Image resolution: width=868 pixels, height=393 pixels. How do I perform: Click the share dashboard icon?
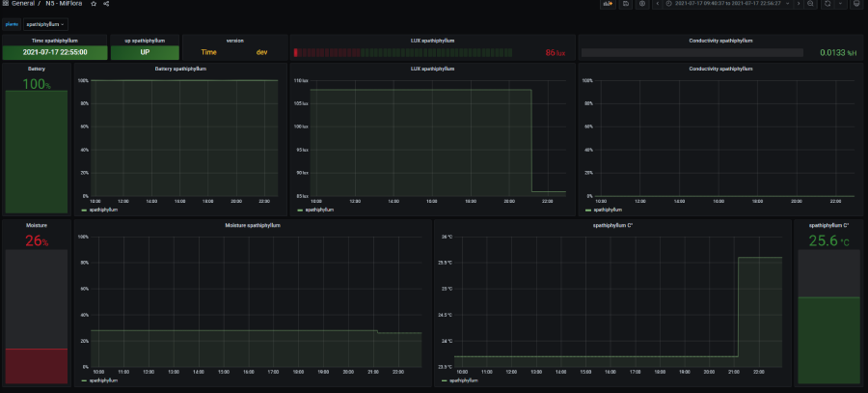pyautogui.click(x=106, y=4)
